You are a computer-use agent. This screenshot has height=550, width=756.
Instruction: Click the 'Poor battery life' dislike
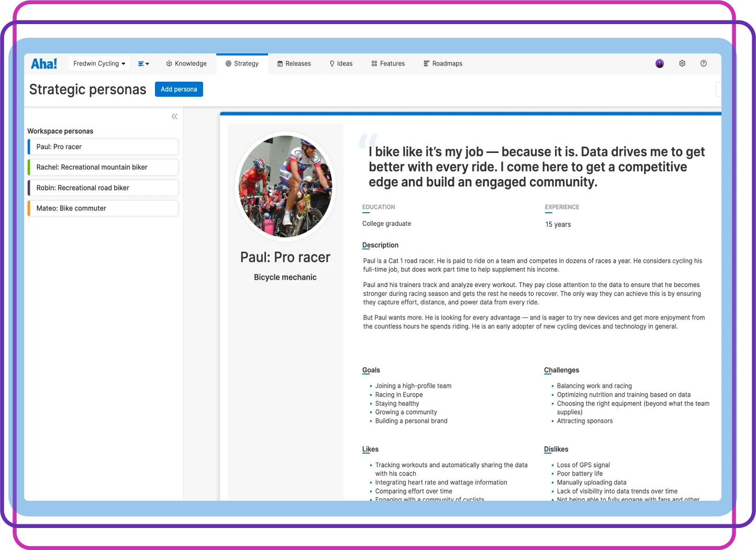tap(580, 474)
